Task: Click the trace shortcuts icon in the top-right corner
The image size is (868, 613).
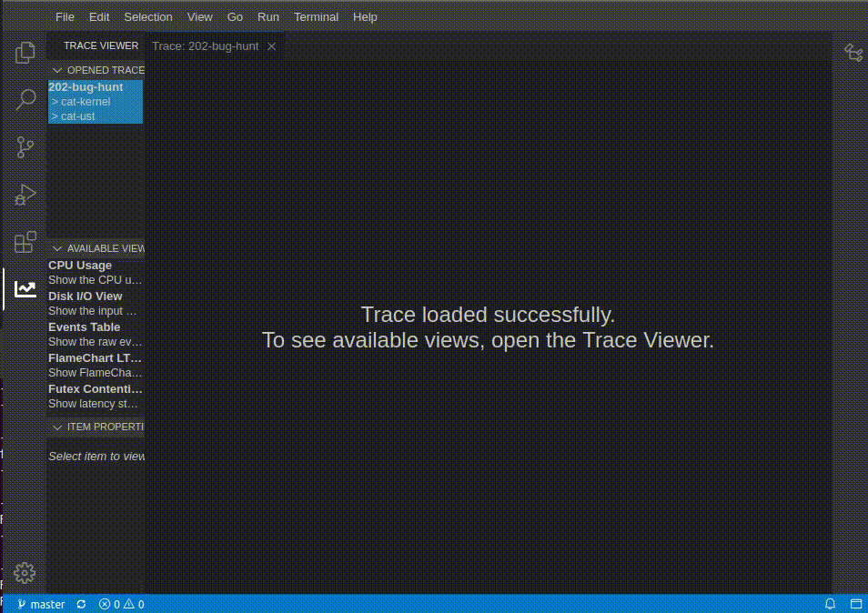Action: pos(853,53)
